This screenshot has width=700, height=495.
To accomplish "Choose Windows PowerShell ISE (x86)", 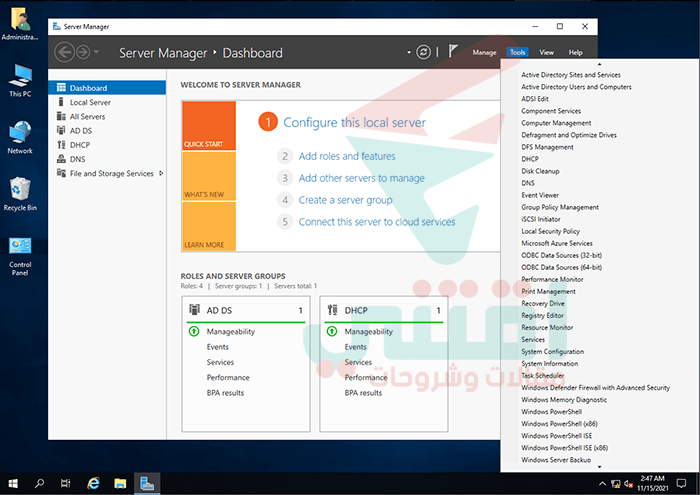I will 565,448.
